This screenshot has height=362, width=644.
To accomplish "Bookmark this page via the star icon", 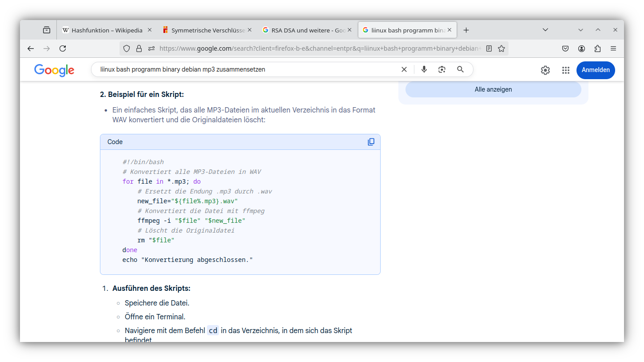I will [x=501, y=48].
